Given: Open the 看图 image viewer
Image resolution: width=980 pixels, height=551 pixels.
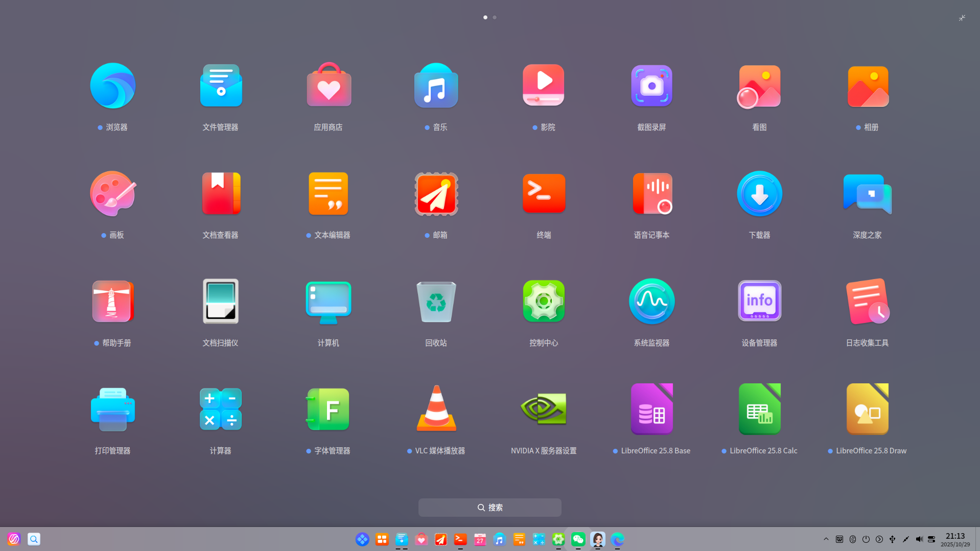Looking at the screenshot, I should (x=759, y=86).
